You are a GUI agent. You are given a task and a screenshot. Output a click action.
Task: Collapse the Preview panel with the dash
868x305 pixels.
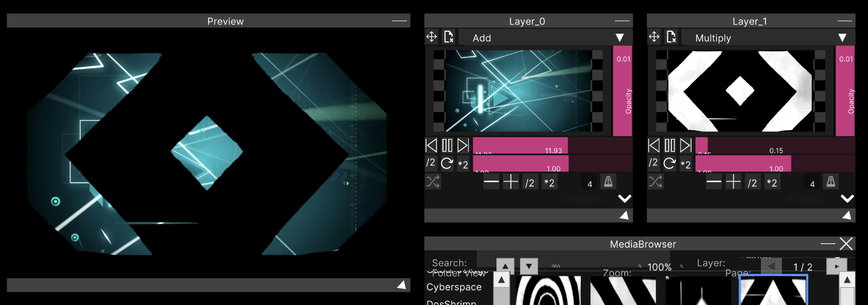399,21
